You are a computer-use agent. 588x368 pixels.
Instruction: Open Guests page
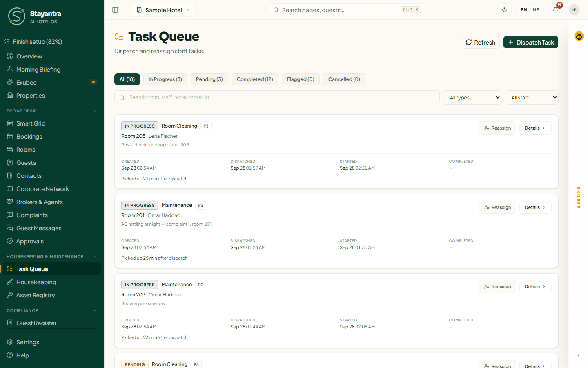52,163
